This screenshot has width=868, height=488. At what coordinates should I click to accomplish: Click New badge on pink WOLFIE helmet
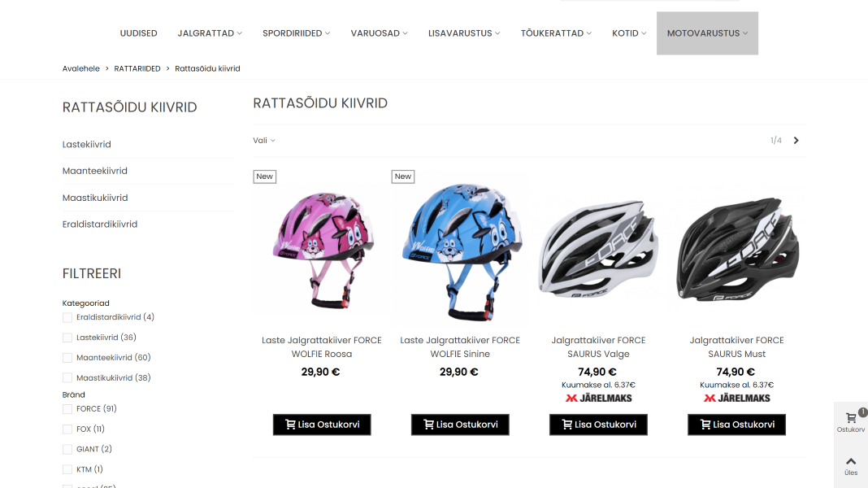tap(265, 176)
